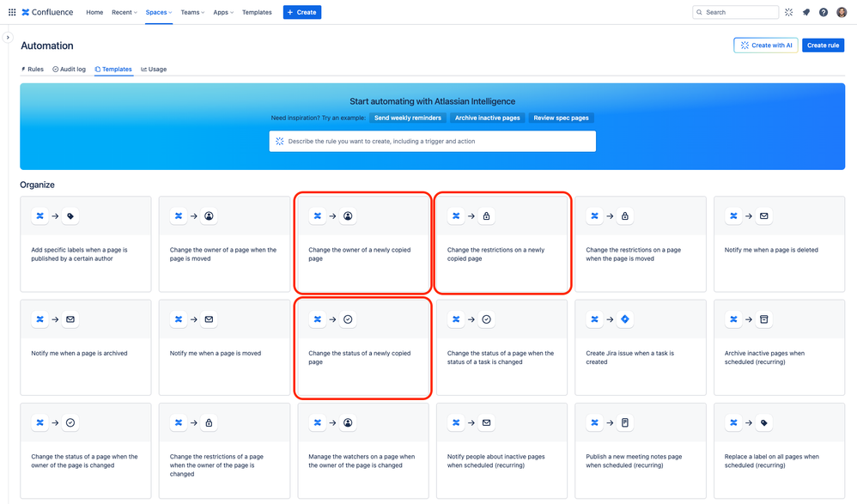Open the Teams dropdown menu
This screenshot has height=504, width=857.
[192, 12]
